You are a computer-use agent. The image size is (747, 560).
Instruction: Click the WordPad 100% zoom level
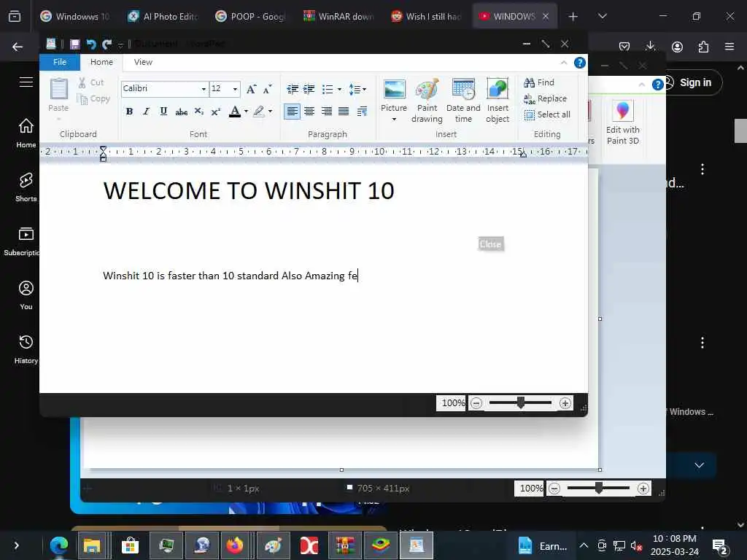click(451, 402)
